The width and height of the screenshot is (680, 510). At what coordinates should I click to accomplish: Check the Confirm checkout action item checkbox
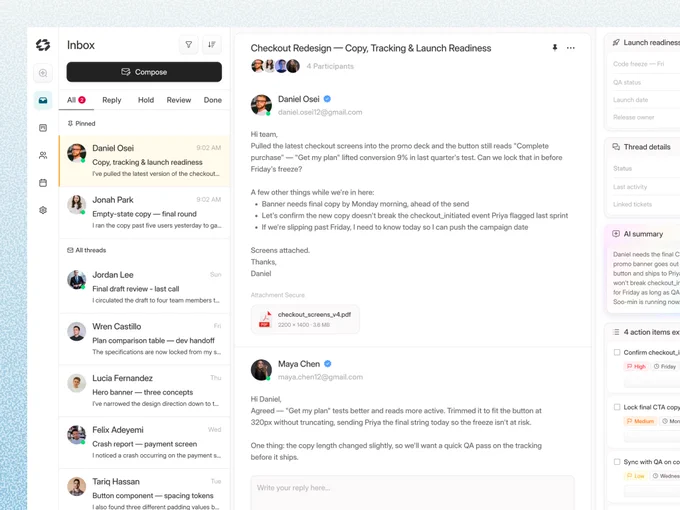[x=617, y=352]
